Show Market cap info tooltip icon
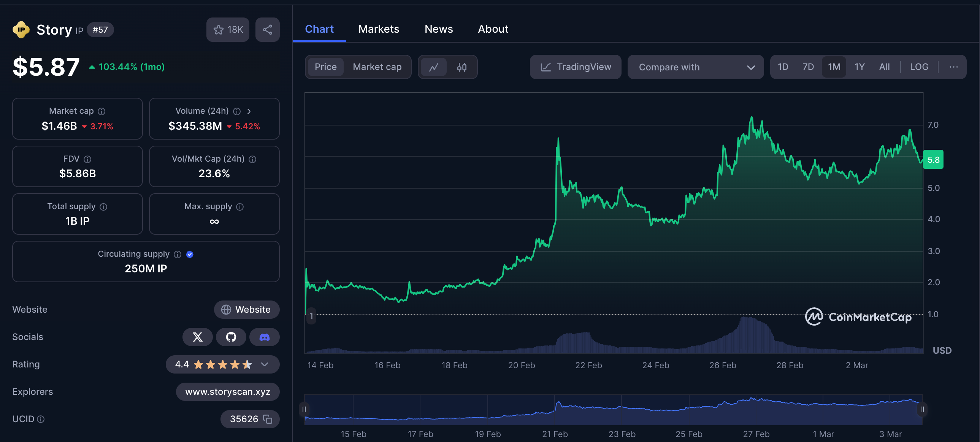Viewport: 980px width, 442px height. coord(101,111)
